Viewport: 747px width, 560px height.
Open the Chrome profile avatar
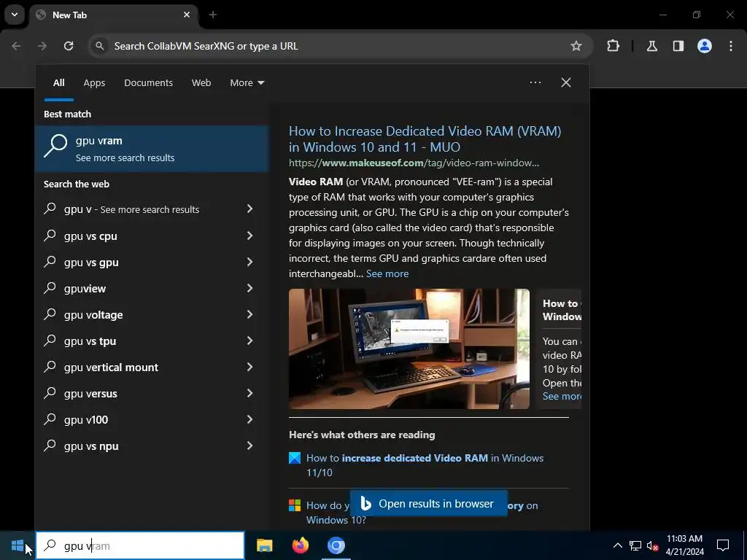(x=704, y=46)
